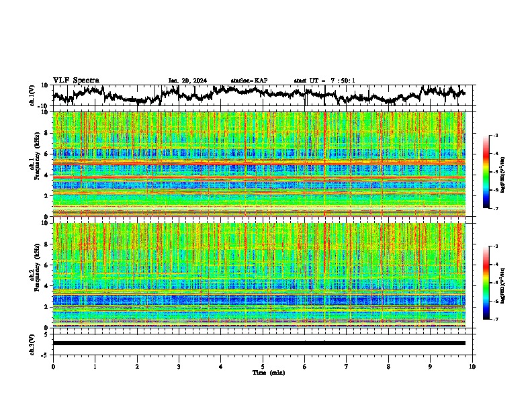Image resolution: width=532 pixels, height=411 pixels.
Task: Click the '5' tick on the time axis
Action: pos(263,367)
